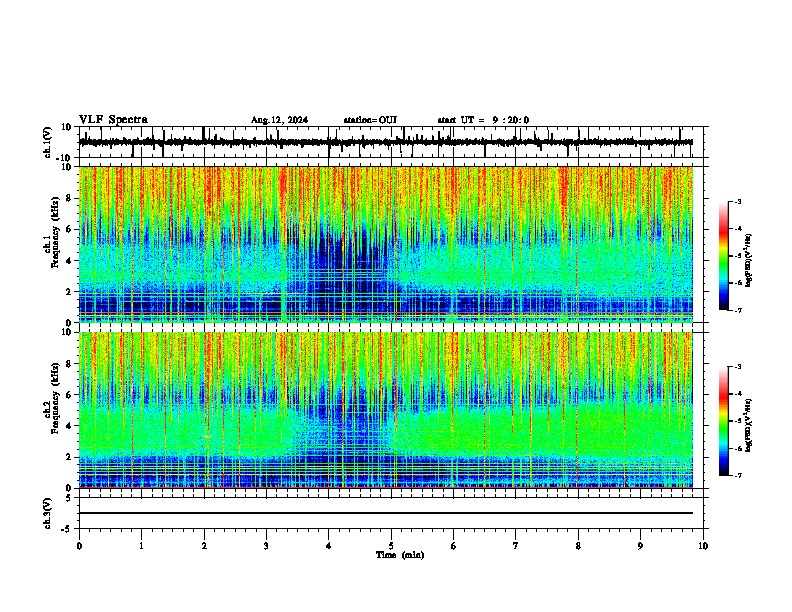The image size is (792, 612).
Task: Click the "-7" label on ch.2 color bar
Action: click(737, 475)
